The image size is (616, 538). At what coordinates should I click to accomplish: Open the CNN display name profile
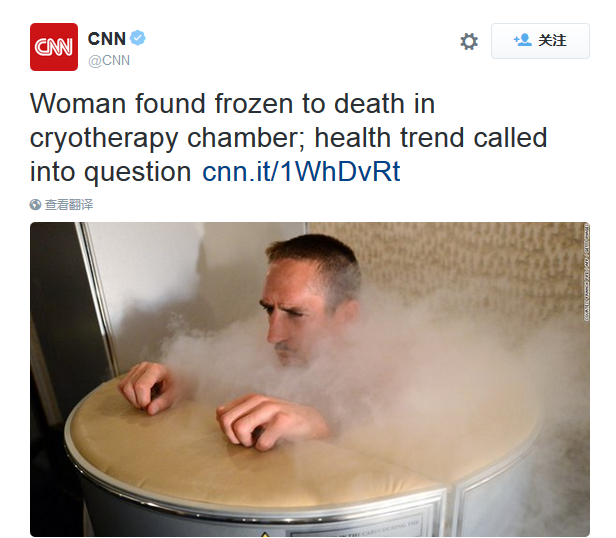[106, 39]
